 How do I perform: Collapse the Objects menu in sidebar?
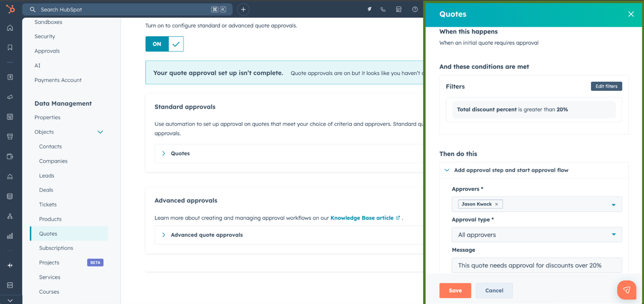pyautogui.click(x=100, y=132)
